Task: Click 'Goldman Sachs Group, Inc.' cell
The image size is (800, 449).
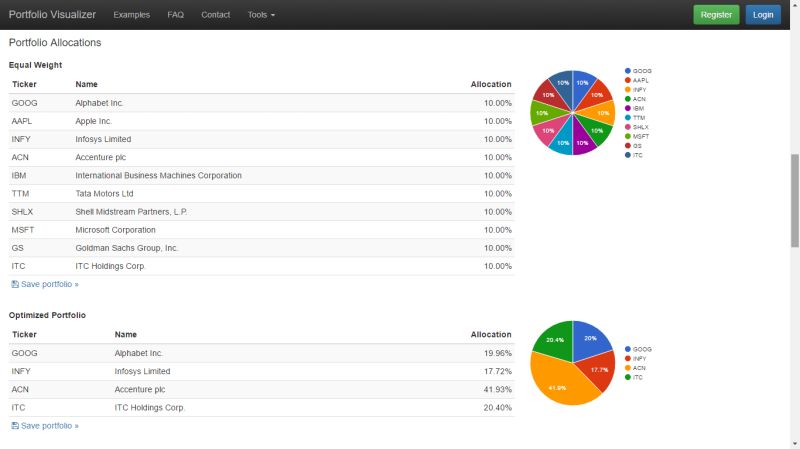Action: coord(127,248)
